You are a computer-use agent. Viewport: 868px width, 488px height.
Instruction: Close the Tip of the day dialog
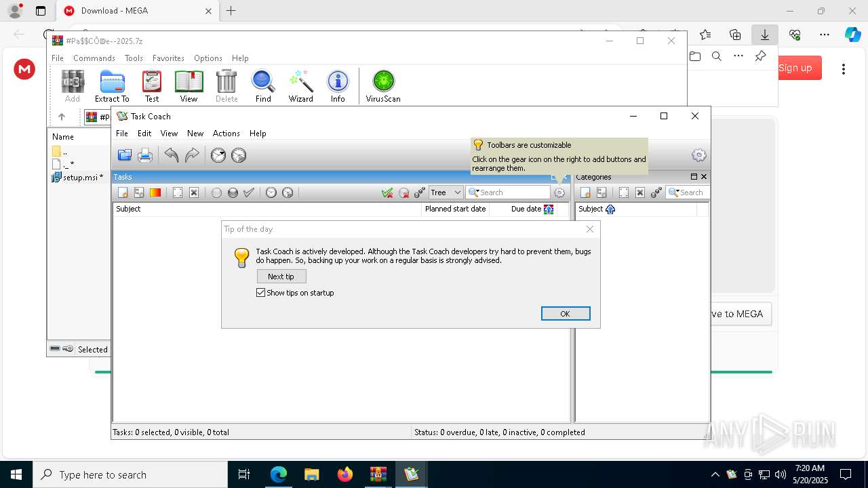click(x=590, y=229)
